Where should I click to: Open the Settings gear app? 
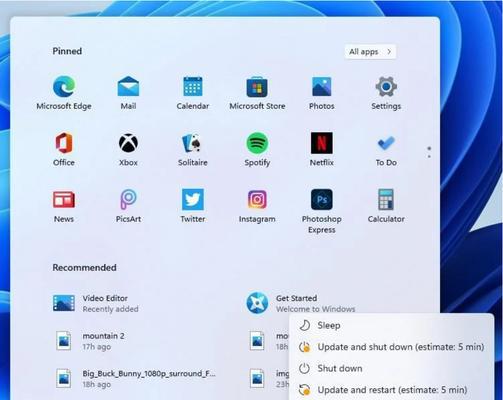(x=386, y=93)
